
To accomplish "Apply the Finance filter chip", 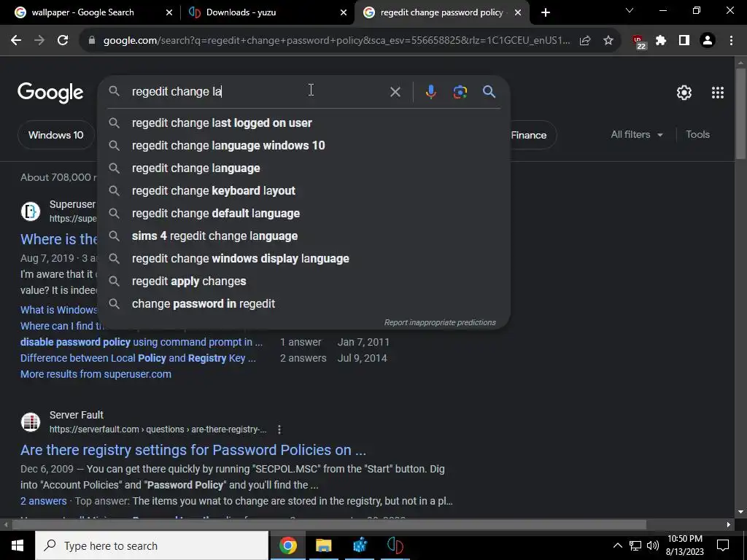I will (x=528, y=135).
